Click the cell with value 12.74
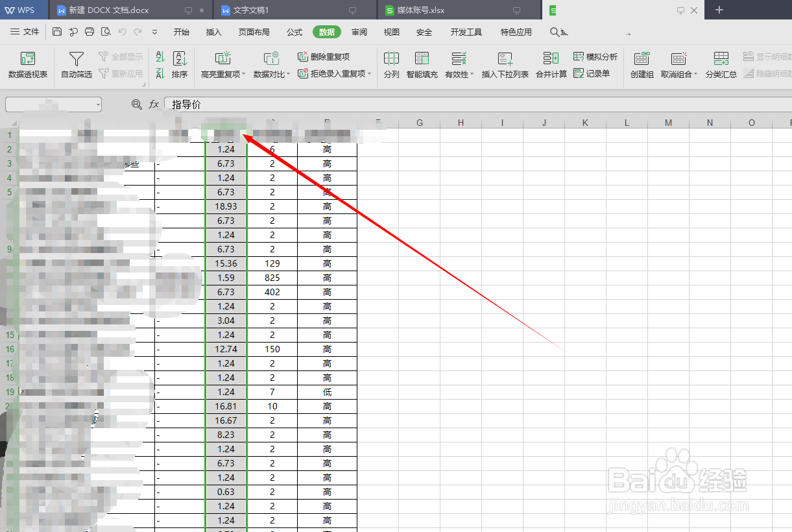The height and width of the screenshot is (532, 792). point(226,349)
